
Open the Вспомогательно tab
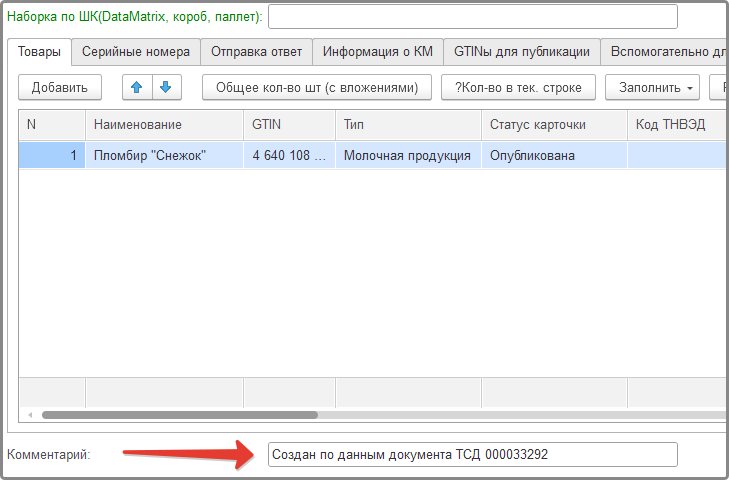[x=665, y=52]
